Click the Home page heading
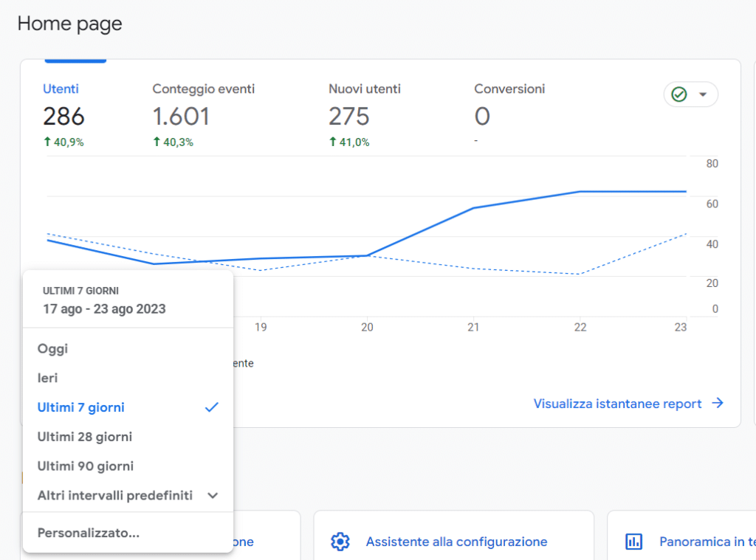This screenshot has width=756, height=560. coord(70,24)
